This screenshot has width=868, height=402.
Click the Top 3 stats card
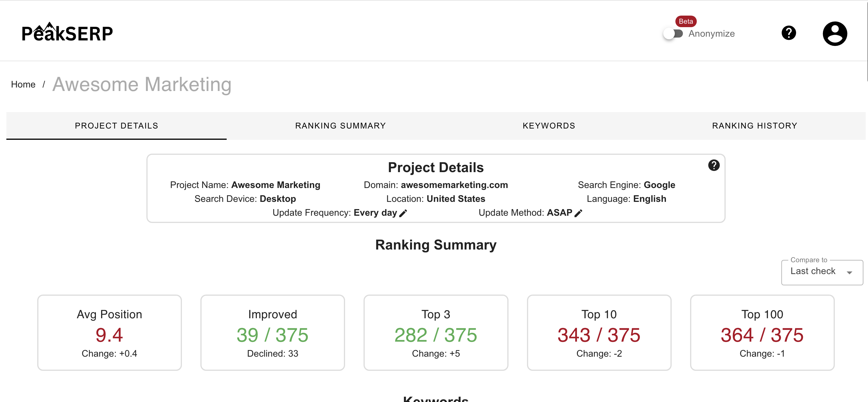(435, 333)
